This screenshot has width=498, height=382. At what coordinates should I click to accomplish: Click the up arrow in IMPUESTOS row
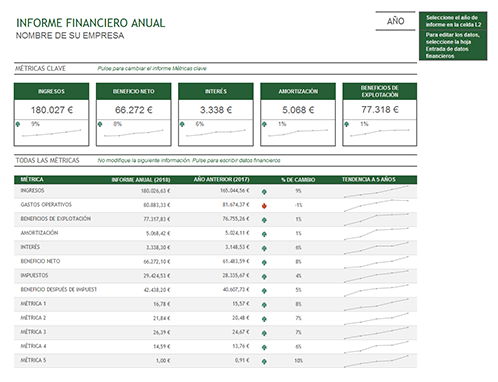[264, 277]
